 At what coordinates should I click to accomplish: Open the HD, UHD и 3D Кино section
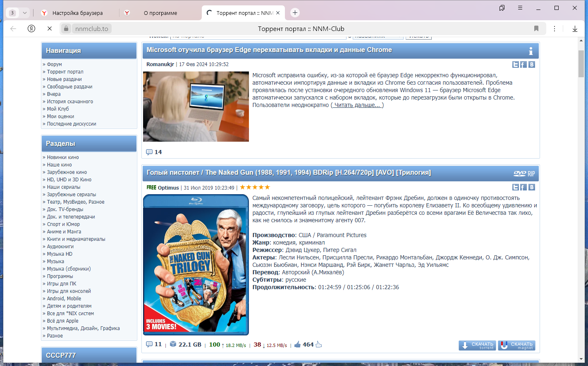pos(69,180)
